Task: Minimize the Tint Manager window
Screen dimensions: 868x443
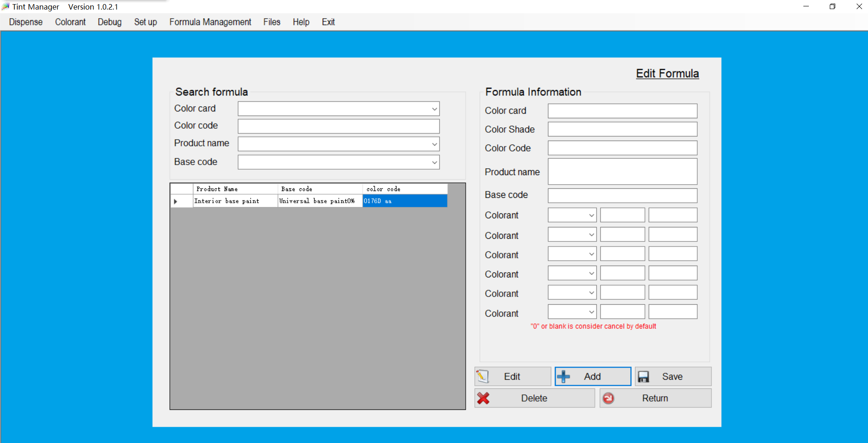Action: pos(806,6)
